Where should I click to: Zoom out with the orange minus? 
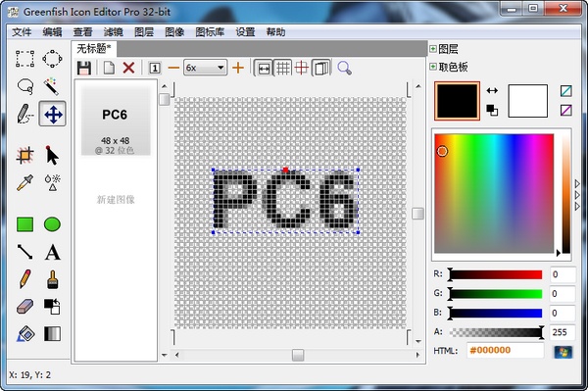[173, 68]
